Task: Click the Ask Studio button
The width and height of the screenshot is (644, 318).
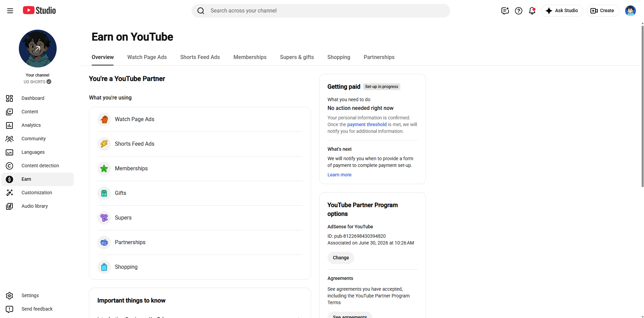Action: pyautogui.click(x=562, y=11)
